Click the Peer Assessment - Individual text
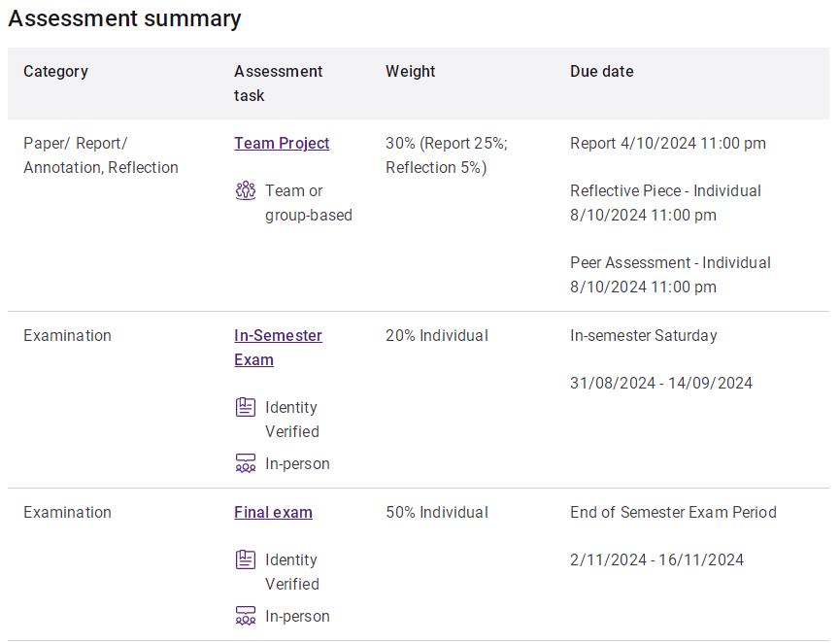Viewport: 840px width, 643px height. 670,262
